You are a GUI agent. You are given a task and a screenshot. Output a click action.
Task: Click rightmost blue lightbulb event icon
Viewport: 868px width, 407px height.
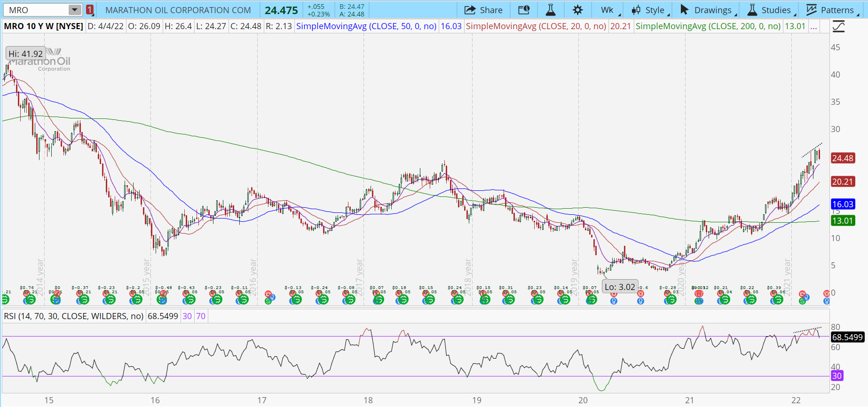826,301
